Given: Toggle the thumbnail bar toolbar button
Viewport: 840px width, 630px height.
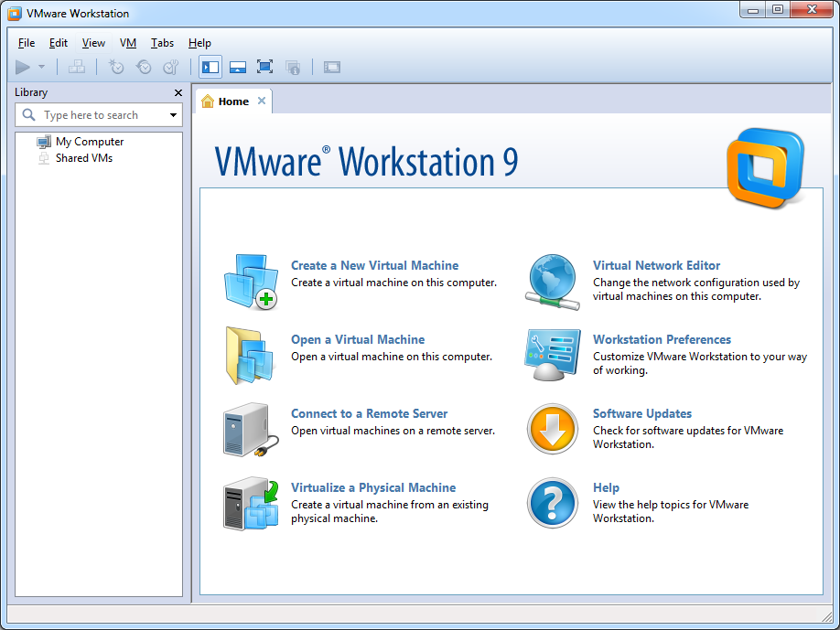Looking at the screenshot, I should [238, 67].
